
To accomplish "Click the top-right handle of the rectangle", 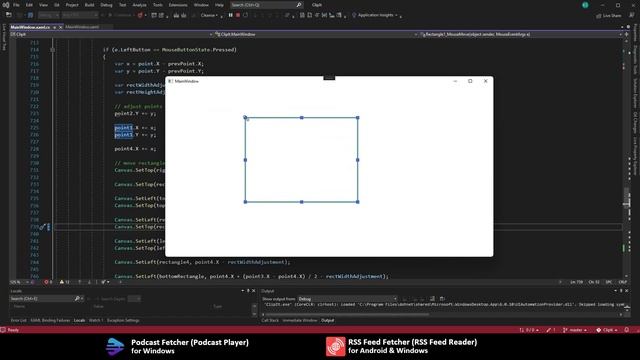I will (358, 118).
